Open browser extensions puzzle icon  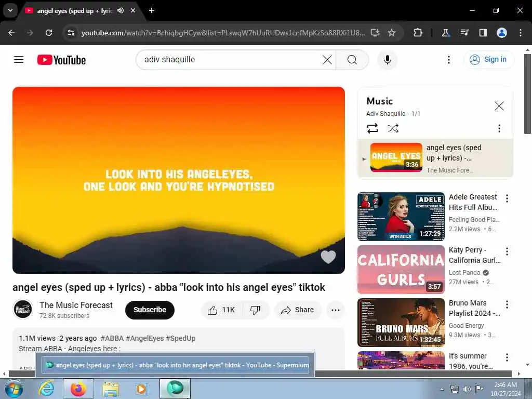tap(418, 33)
